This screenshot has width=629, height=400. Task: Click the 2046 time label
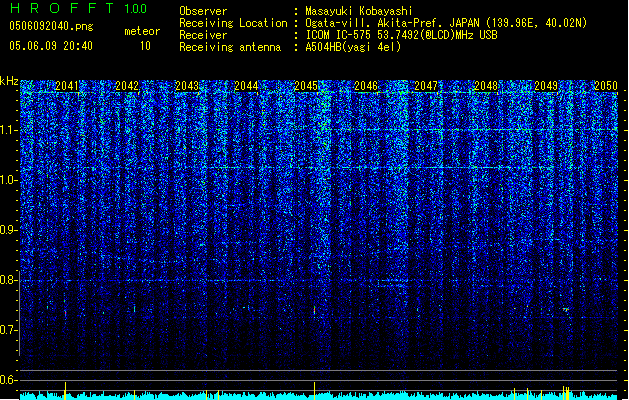366,86
